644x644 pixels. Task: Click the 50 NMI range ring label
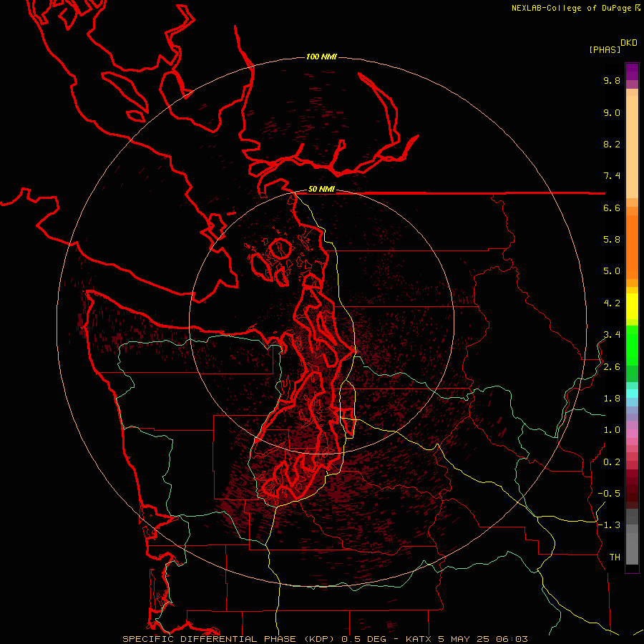coord(321,190)
